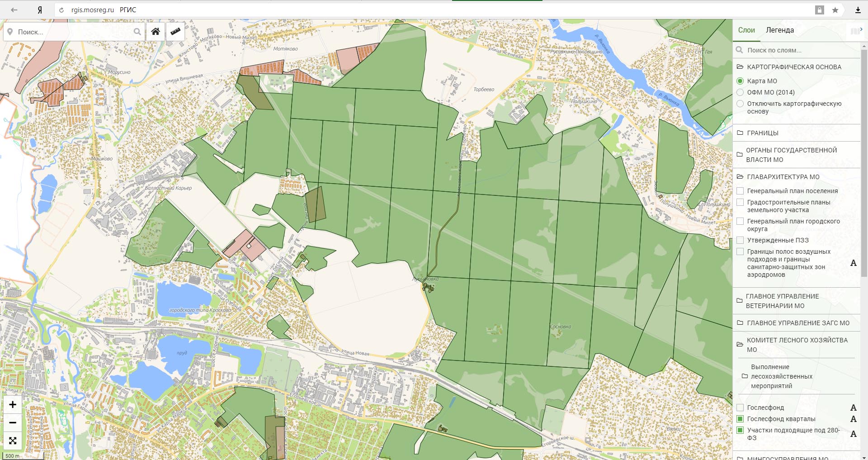Open the Слои tab
Viewport: 868px width, 460px height.
click(x=746, y=30)
